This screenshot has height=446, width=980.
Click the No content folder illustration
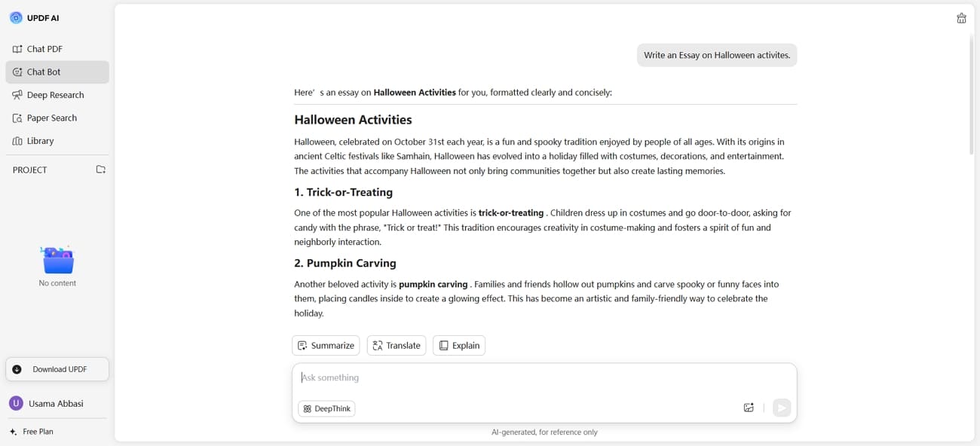[58, 261]
